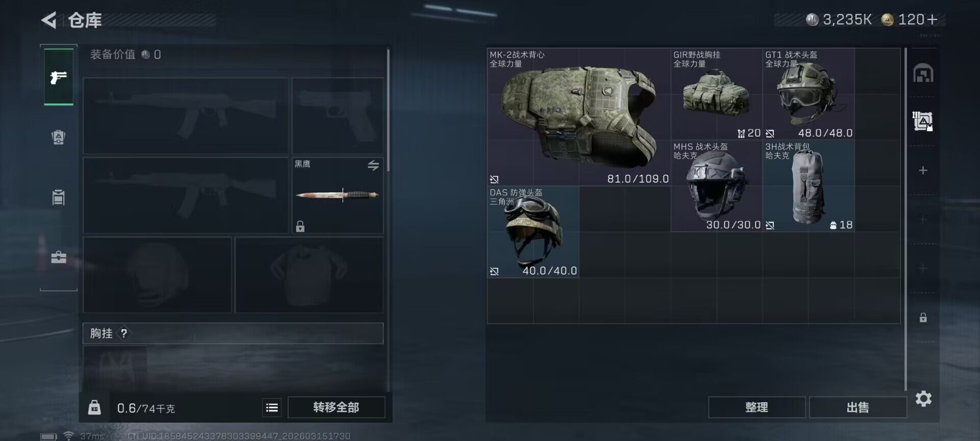Viewport: 980px width, 441px height.
Task: Select the DAS 防弹头盔 helmet item
Action: (533, 232)
